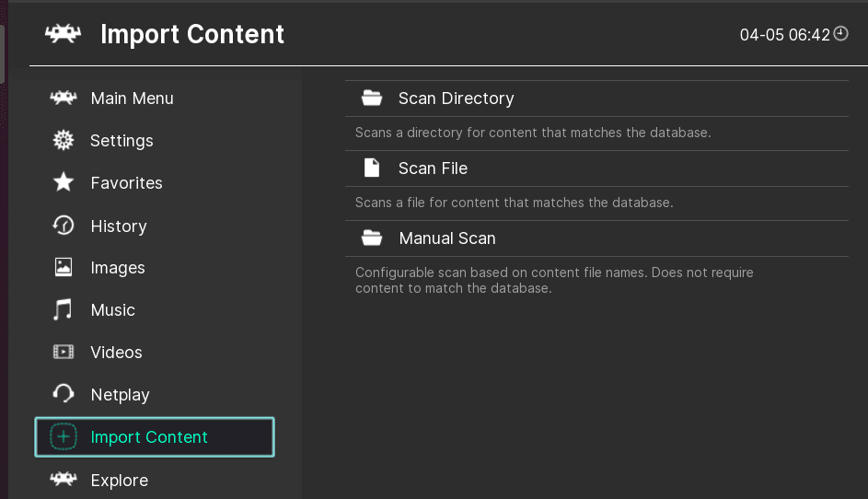
Task: Click the Settings gear icon
Action: click(64, 140)
